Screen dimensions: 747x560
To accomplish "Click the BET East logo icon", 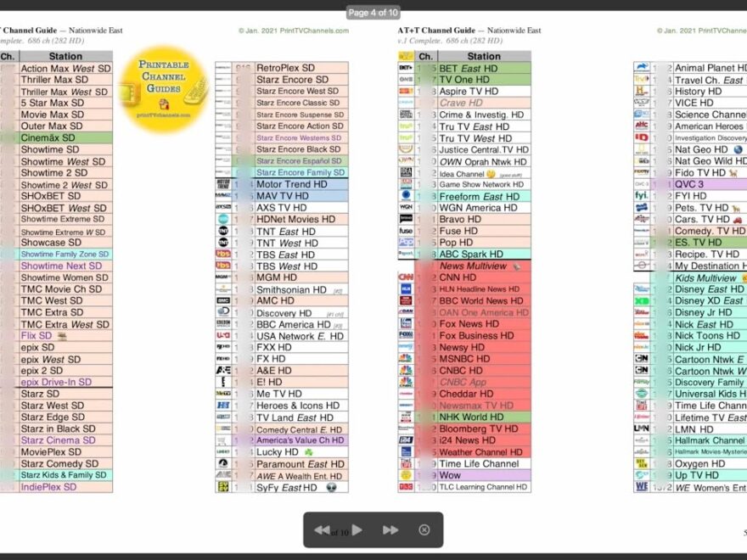I will [x=406, y=68].
